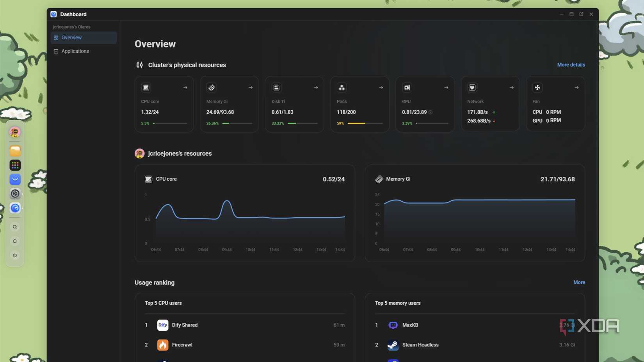Open the yellow Files app in dock
Viewport: 644px width, 362px height.
(15, 151)
